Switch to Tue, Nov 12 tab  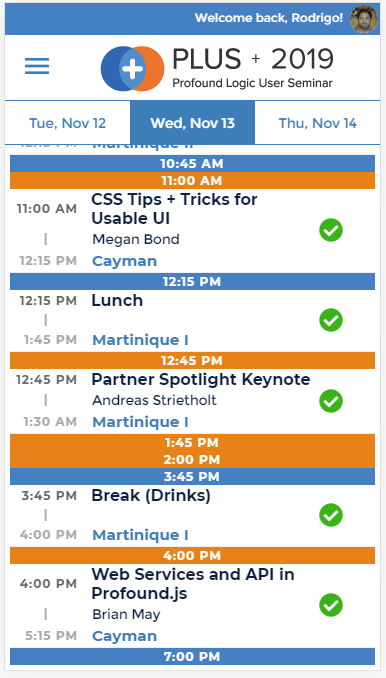point(67,123)
